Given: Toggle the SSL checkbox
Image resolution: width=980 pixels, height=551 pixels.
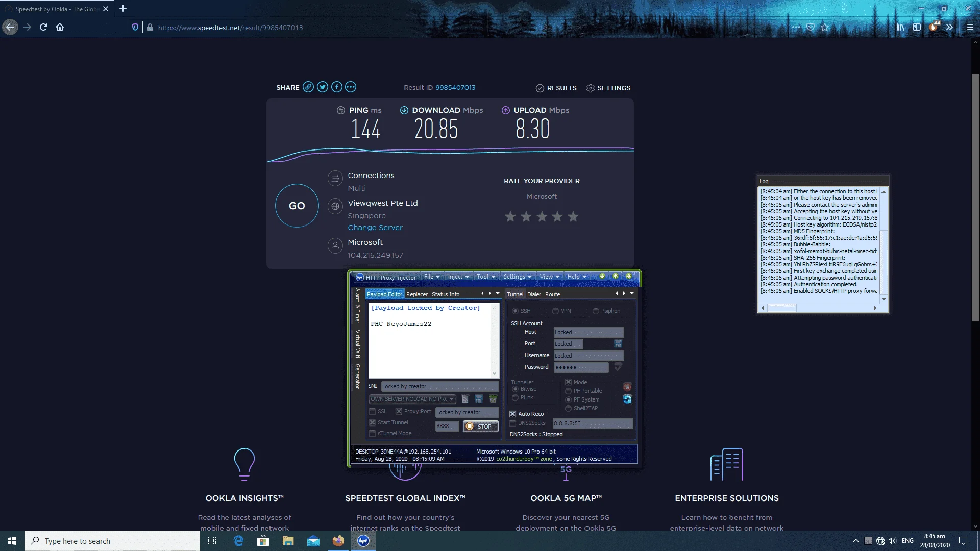Looking at the screenshot, I should (x=373, y=411).
